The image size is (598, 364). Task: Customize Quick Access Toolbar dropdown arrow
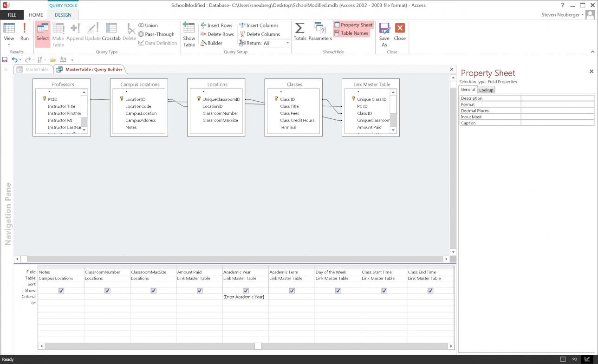(x=72, y=60)
